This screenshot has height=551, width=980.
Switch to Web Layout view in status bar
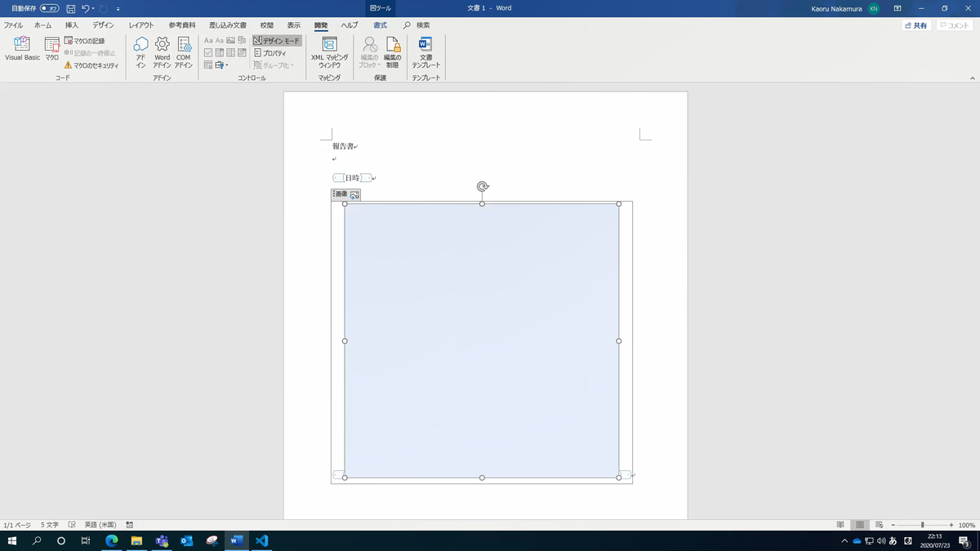click(880, 525)
